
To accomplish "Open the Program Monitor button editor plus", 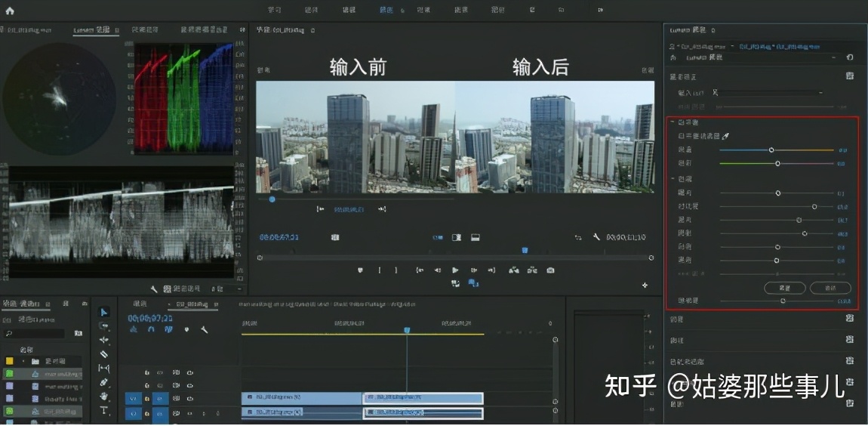I will [645, 286].
